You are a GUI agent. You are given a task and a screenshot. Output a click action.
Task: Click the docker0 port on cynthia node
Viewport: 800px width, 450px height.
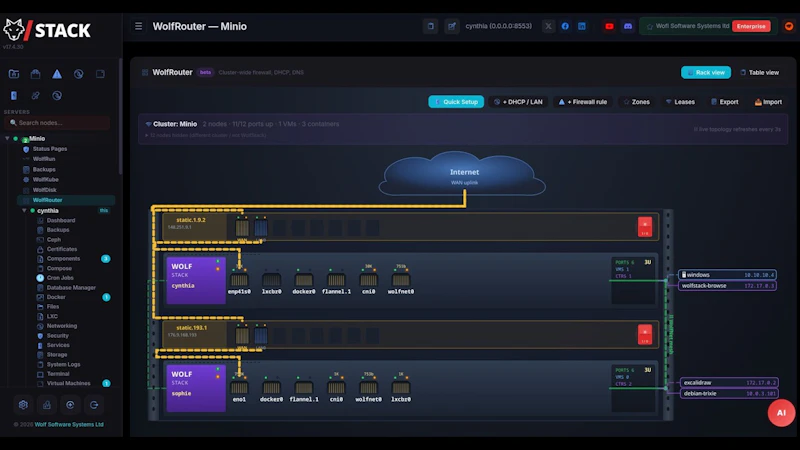[x=304, y=281]
